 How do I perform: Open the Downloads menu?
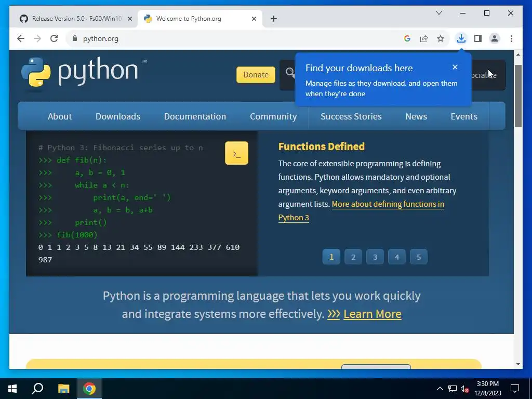coord(118,116)
